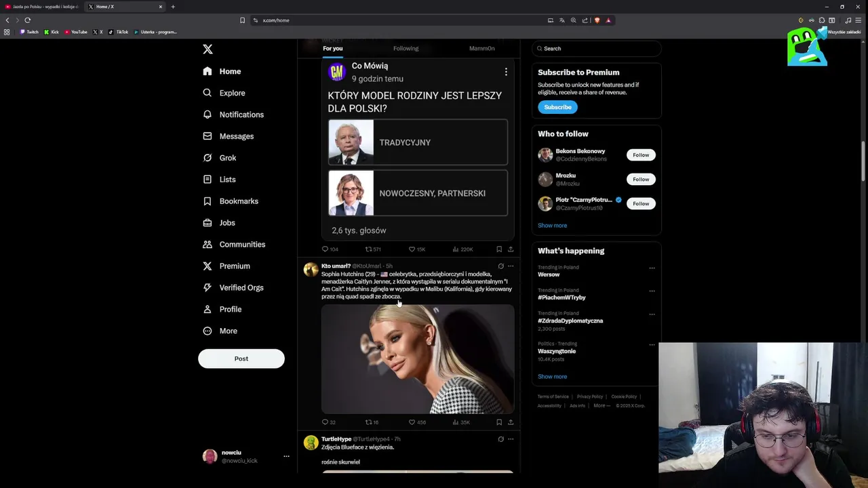Screen dimensions: 868x488
Task: Share the Sophia Hutchins post
Action: [x=511, y=422]
